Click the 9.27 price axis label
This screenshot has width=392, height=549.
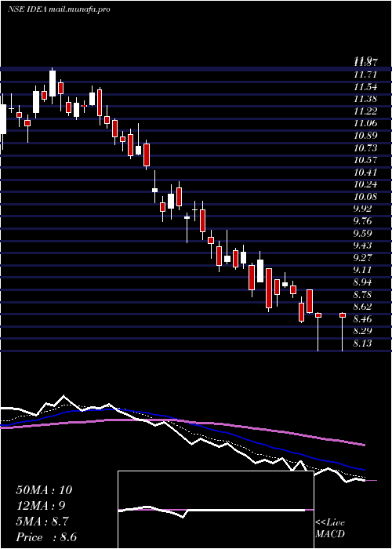pos(363,257)
